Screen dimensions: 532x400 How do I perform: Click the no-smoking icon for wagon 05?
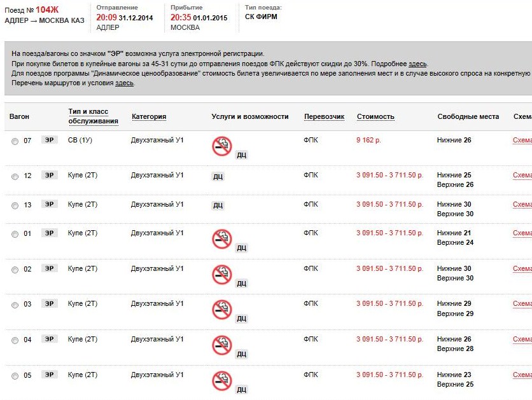[221, 380]
